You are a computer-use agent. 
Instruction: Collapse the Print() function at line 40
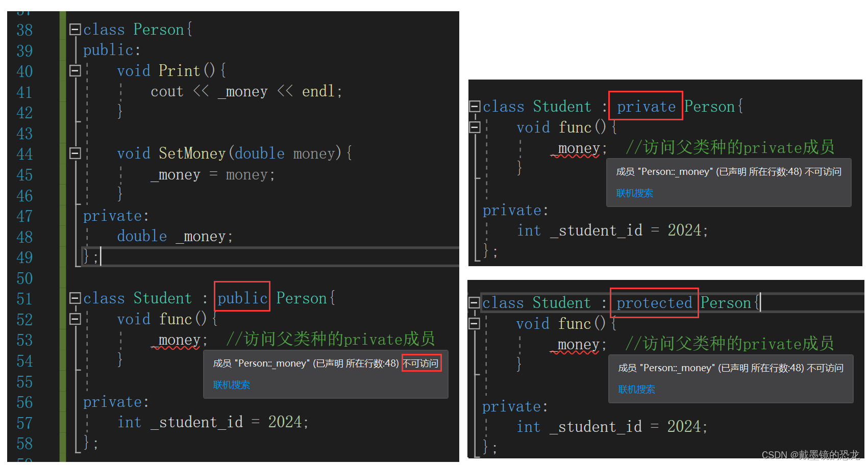click(75, 71)
